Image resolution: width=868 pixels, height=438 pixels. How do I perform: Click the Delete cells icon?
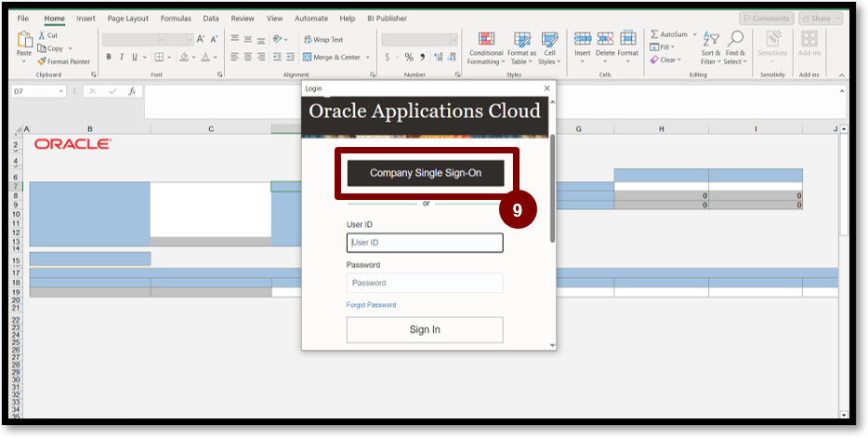click(605, 39)
